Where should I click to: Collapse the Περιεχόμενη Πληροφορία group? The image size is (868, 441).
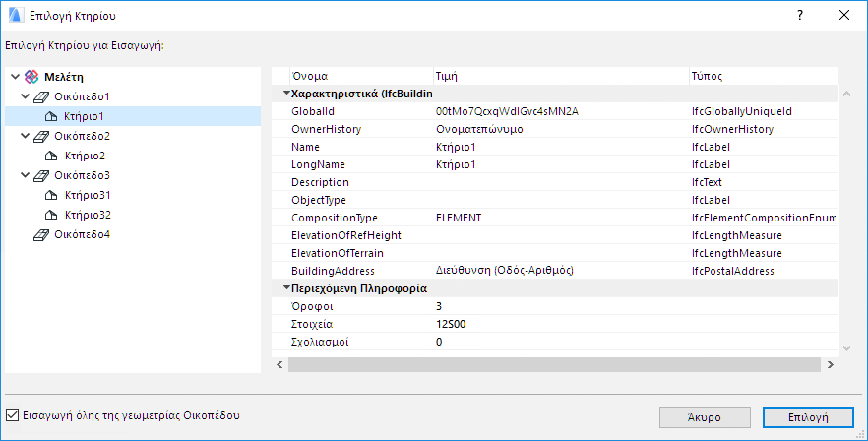click(286, 288)
